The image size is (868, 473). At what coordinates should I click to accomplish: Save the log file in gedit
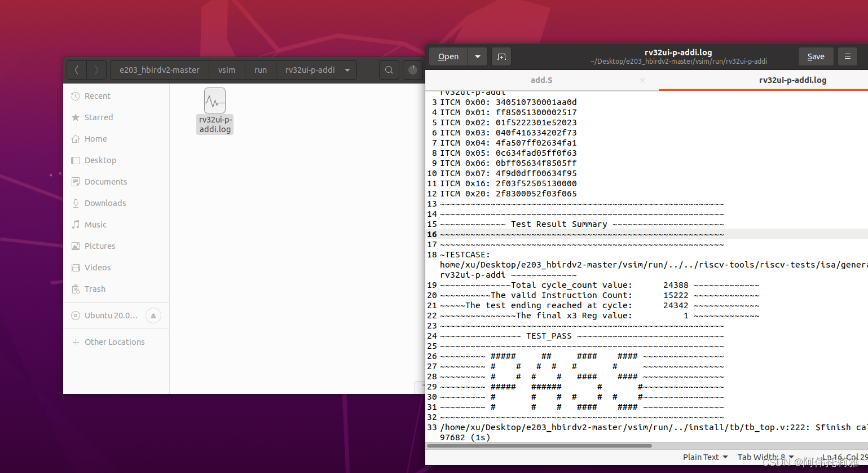coord(816,56)
